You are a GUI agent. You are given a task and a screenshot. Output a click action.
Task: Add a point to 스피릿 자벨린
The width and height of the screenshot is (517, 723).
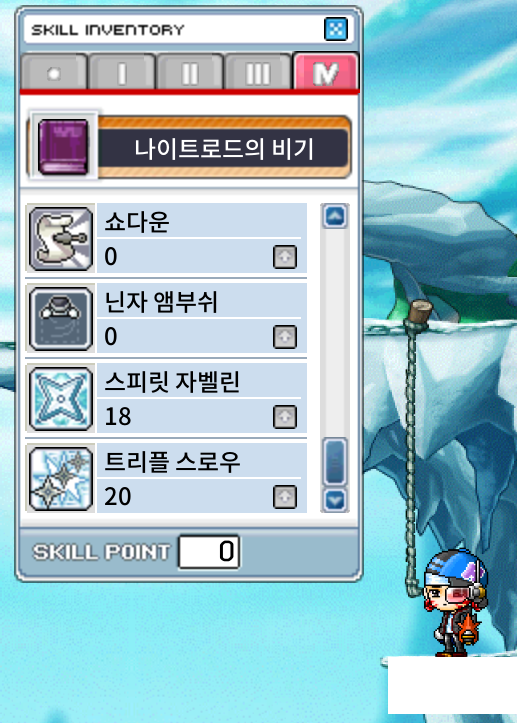(285, 417)
